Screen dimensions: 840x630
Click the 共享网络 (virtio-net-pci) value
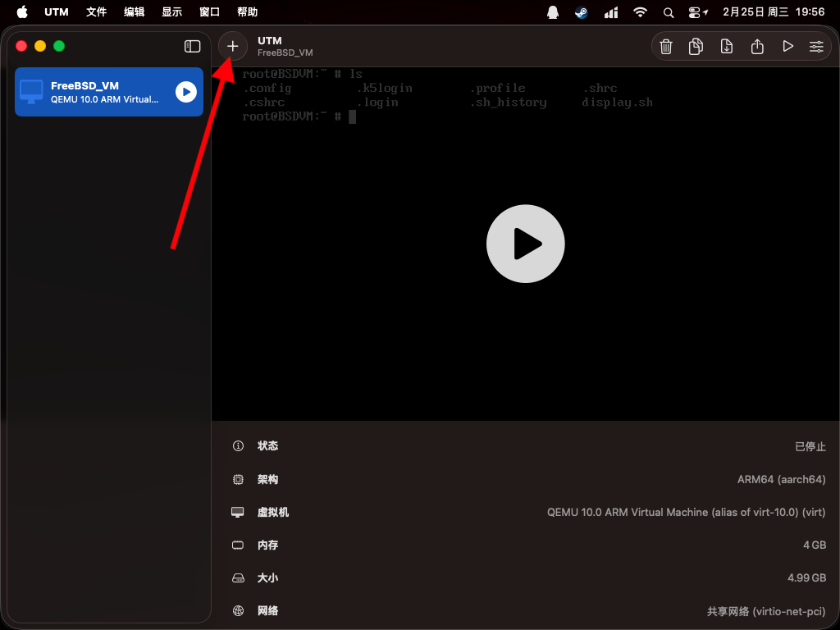tap(766, 611)
